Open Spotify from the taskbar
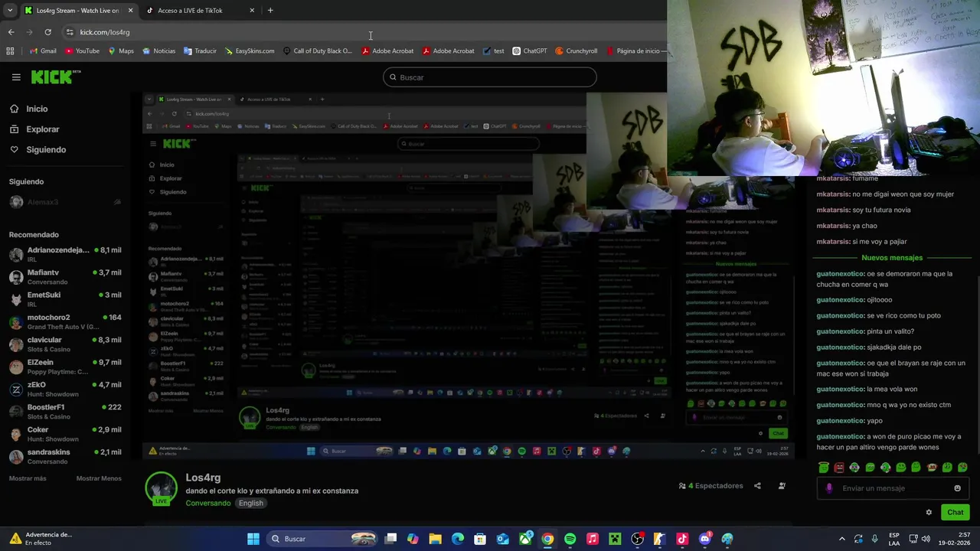This screenshot has width=980, height=551. pyautogui.click(x=570, y=539)
